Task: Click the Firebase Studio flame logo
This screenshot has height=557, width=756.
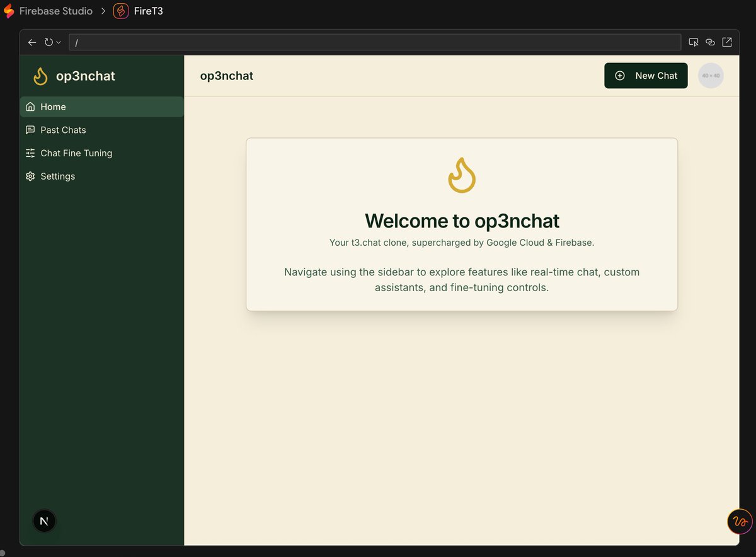Action: coord(9,11)
